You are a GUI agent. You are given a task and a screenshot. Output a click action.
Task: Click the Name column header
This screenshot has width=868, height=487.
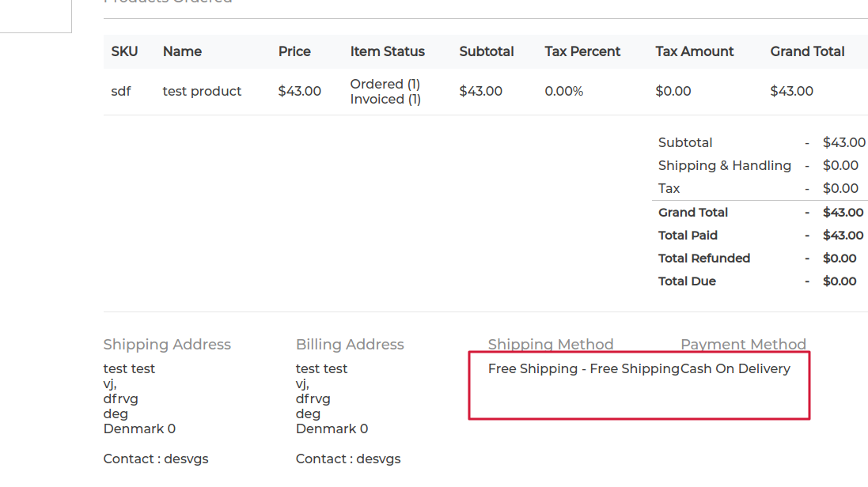182,51
